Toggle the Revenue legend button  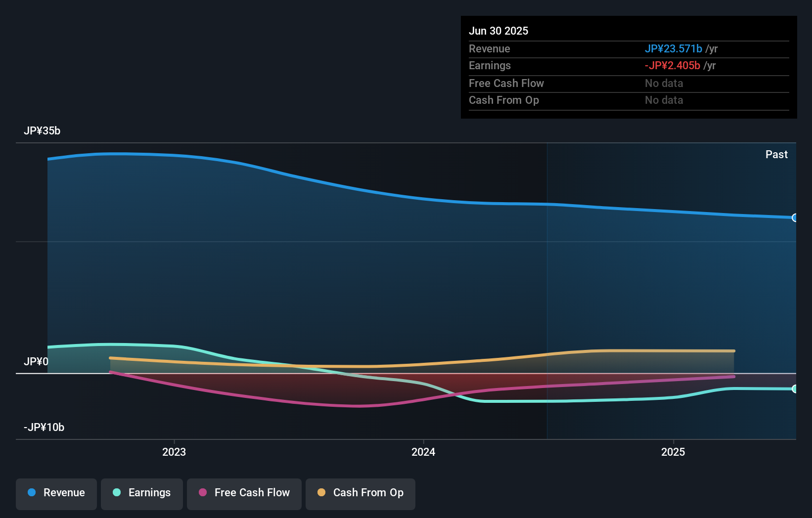click(56, 494)
